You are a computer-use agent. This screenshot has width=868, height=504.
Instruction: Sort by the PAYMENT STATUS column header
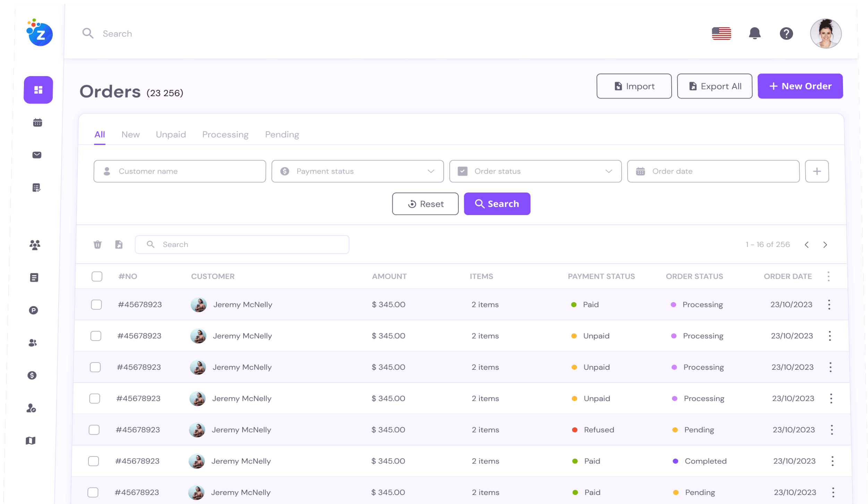(x=601, y=276)
